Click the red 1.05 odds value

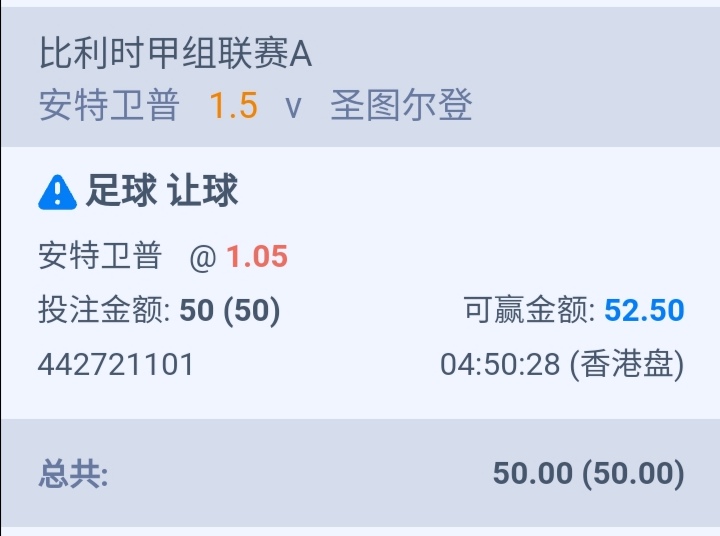click(x=256, y=257)
